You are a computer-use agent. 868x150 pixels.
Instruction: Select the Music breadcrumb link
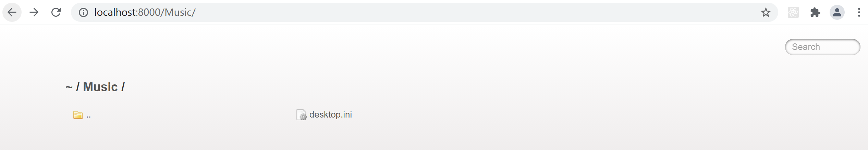point(100,87)
